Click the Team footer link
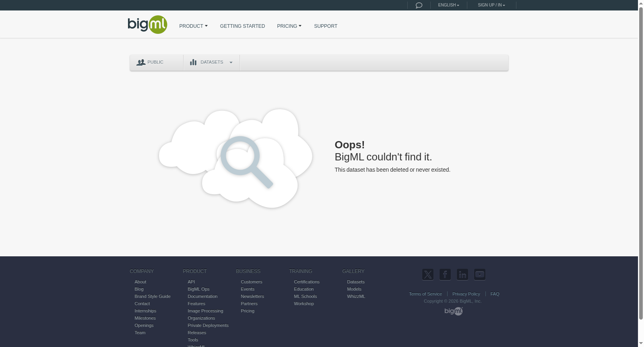644x347 pixels. (x=140, y=333)
